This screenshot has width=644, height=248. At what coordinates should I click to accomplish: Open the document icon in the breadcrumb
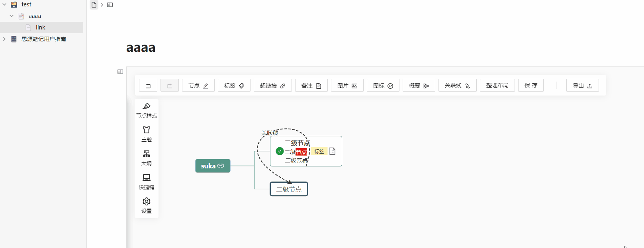pyautogui.click(x=94, y=5)
